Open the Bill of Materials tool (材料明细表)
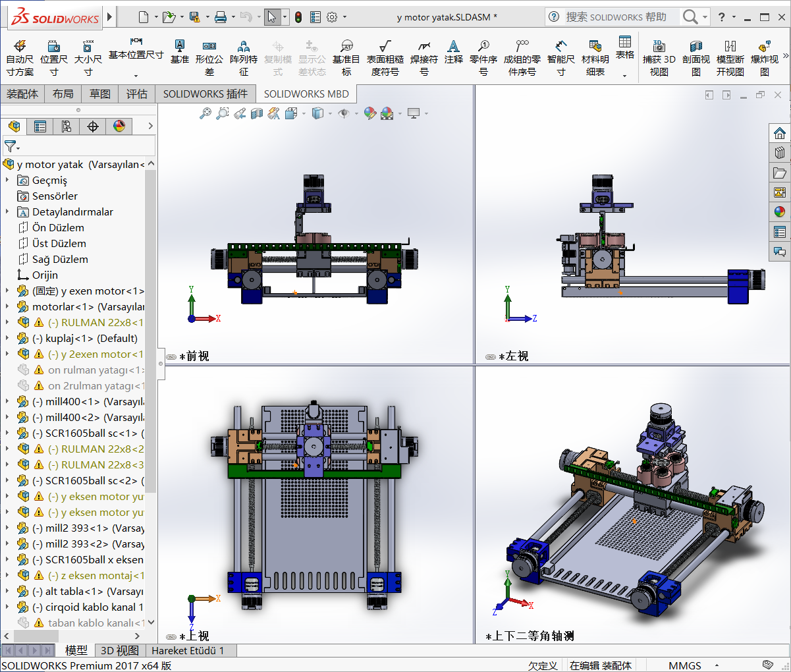Viewport: 791px width, 672px height. pos(595,57)
